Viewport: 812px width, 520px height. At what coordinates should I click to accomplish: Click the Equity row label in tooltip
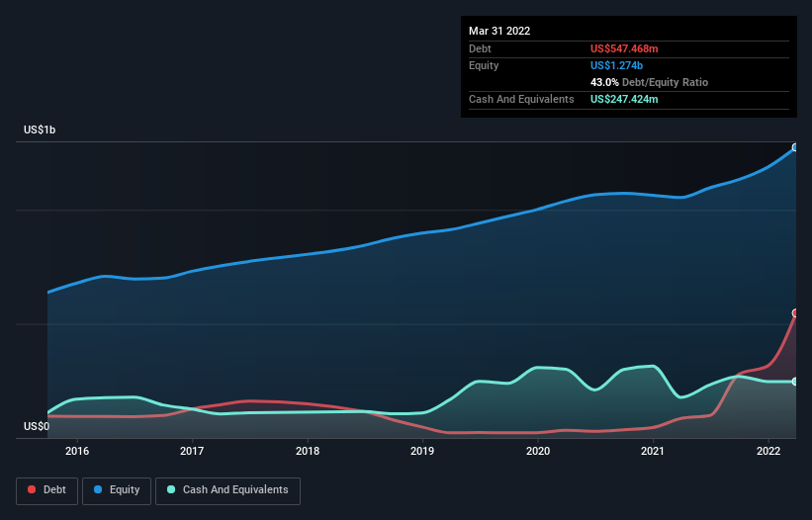pyautogui.click(x=484, y=65)
